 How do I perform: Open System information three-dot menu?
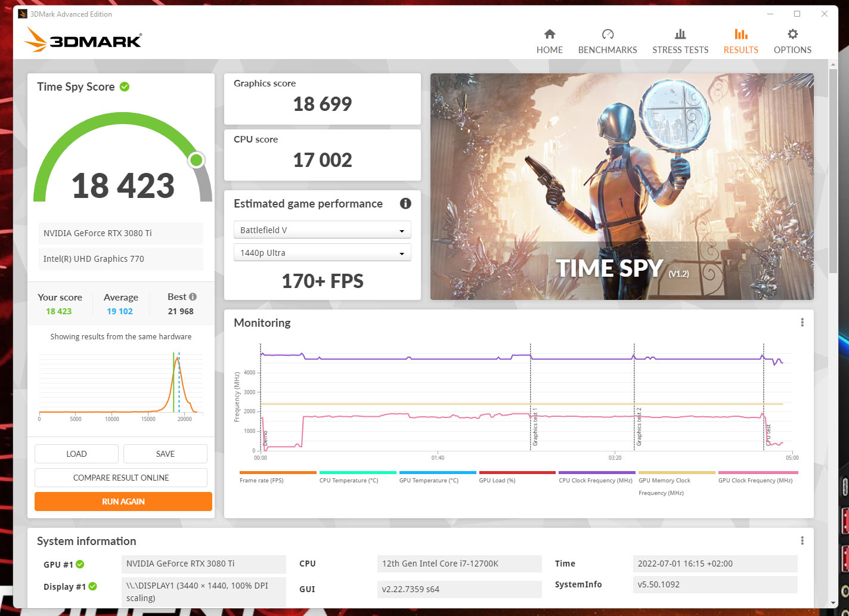click(802, 541)
